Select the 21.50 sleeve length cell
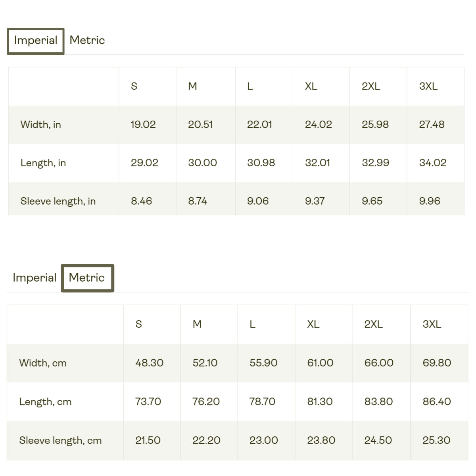Image resolution: width=476 pixels, height=476 pixels. [148, 440]
